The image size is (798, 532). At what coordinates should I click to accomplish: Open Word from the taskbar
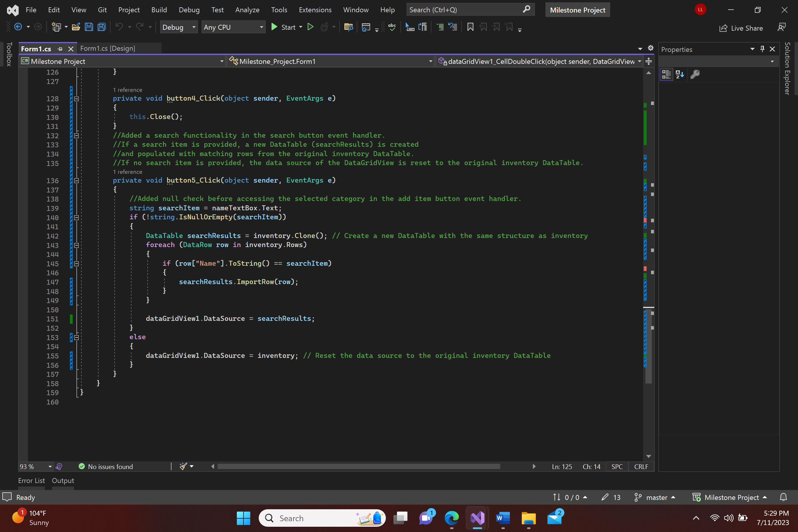503,518
